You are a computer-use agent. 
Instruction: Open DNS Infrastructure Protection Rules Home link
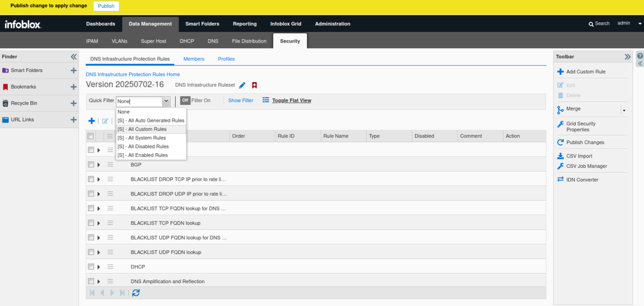tap(133, 75)
